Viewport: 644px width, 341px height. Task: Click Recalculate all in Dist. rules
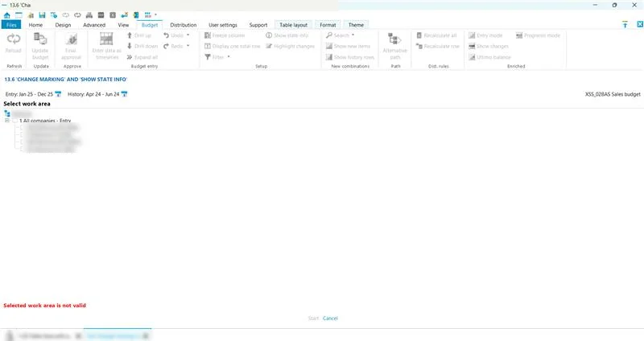[436, 35]
